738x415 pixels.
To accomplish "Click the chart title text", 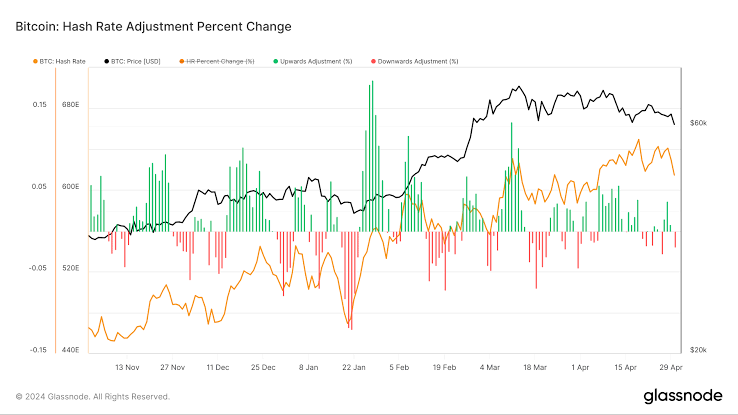I will tap(138, 28).
